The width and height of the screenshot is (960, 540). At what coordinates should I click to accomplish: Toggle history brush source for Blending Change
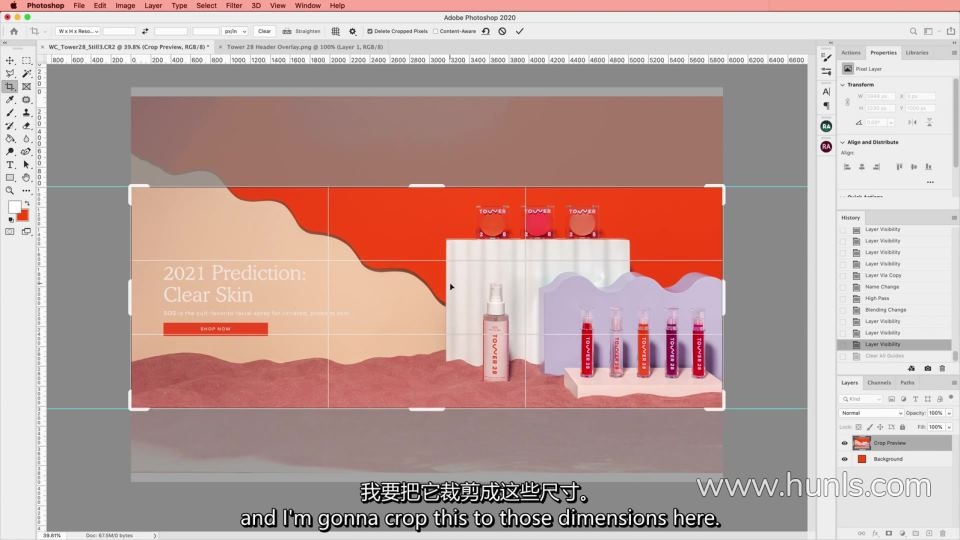(843, 310)
